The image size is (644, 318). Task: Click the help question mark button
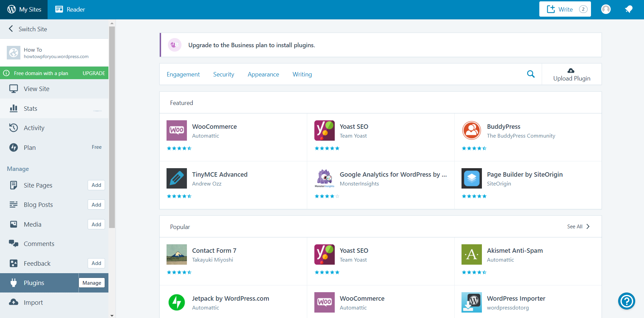[627, 301]
